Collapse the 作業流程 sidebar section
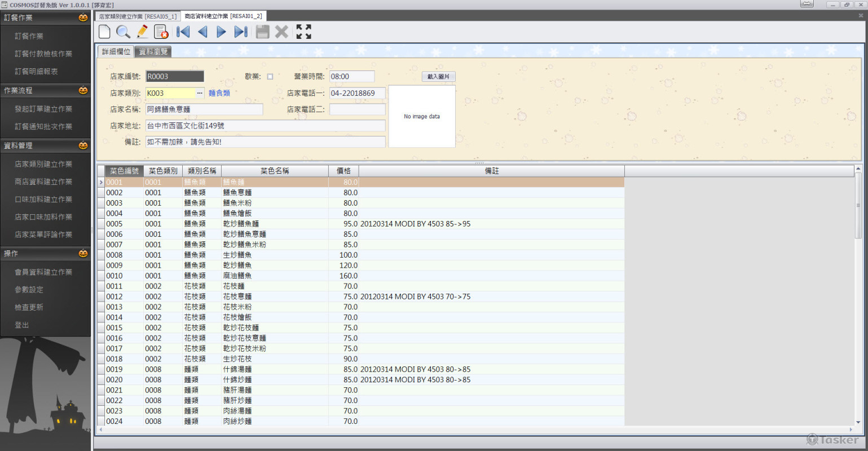This screenshot has height=451, width=868. [x=45, y=90]
